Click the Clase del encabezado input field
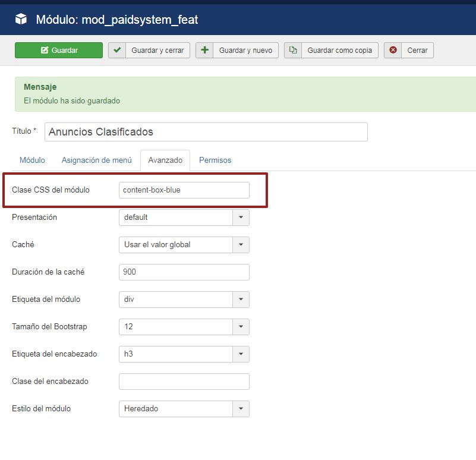The image size is (476, 460). pos(184,382)
